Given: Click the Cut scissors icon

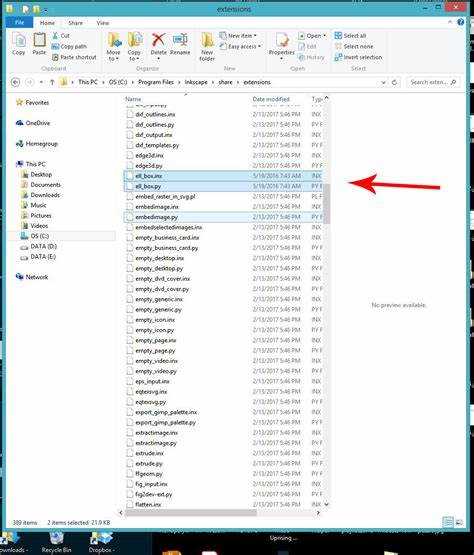Looking at the screenshot, I should click(x=56, y=36).
